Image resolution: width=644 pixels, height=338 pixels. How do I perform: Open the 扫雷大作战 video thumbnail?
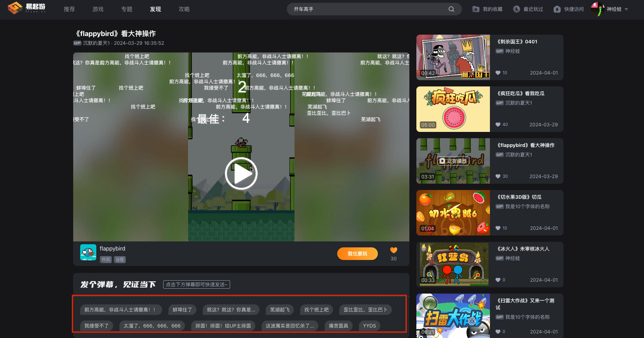coord(453,316)
